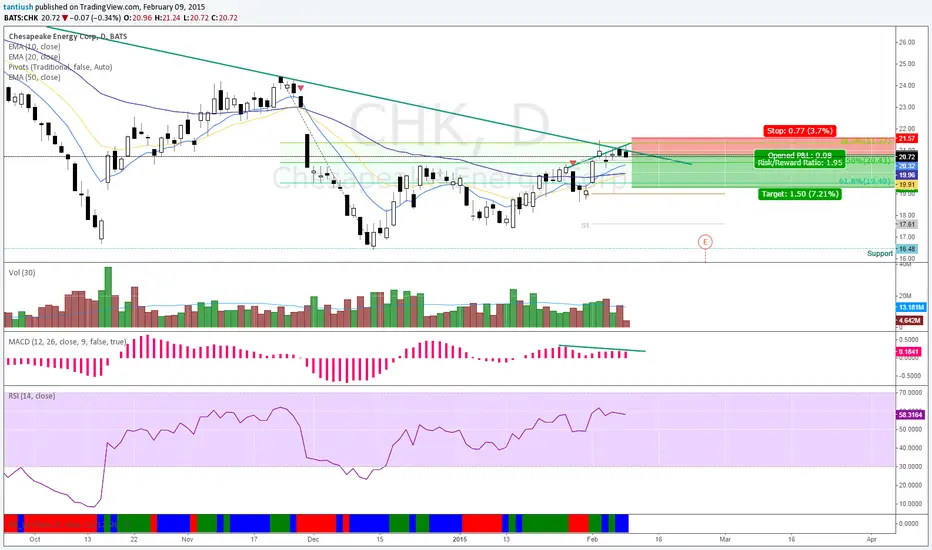
Task: Click the red 21.57 stop price tag
Action: click(x=906, y=138)
